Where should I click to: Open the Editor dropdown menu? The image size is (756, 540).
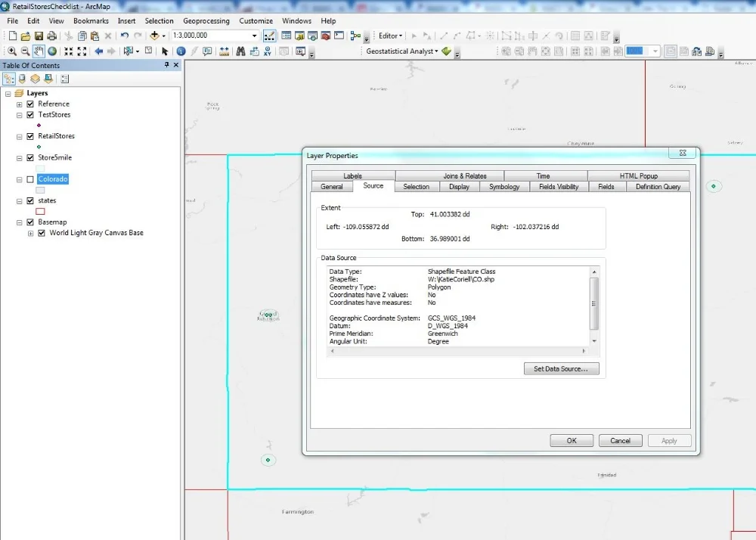coord(390,36)
